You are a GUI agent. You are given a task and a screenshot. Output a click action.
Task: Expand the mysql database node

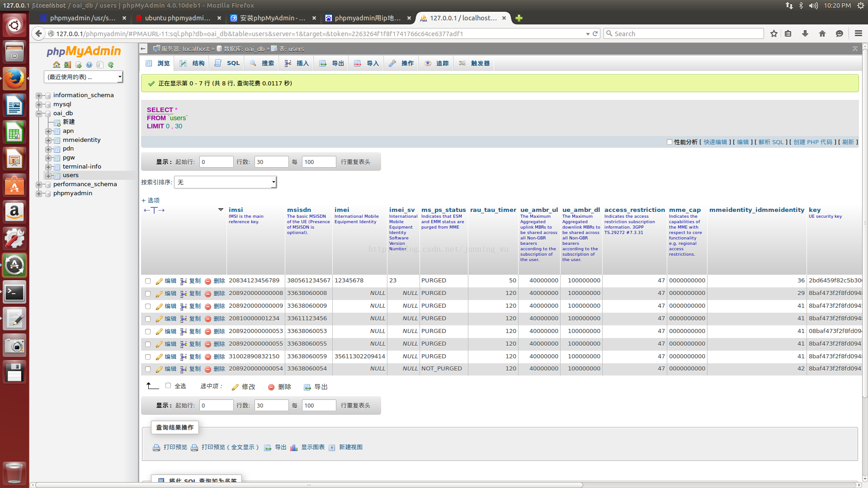(x=39, y=105)
